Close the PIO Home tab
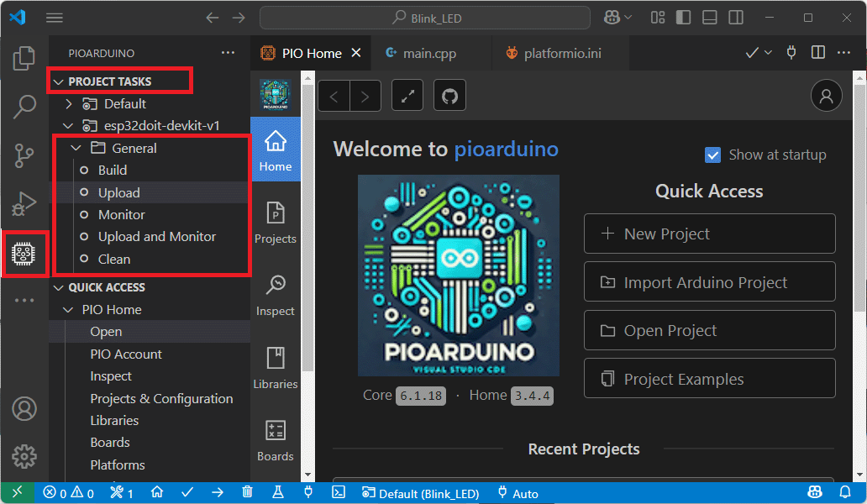 click(x=356, y=52)
